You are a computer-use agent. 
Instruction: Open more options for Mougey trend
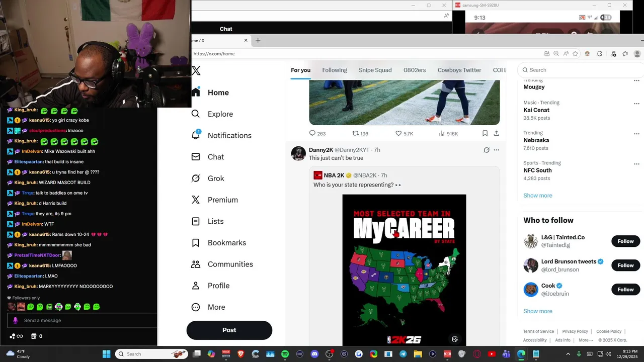[x=636, y=80]
